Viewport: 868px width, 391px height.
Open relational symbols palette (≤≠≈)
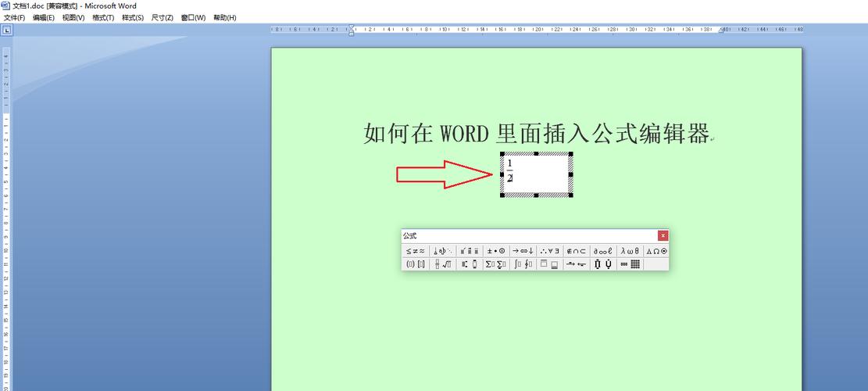tap(416, 251)
